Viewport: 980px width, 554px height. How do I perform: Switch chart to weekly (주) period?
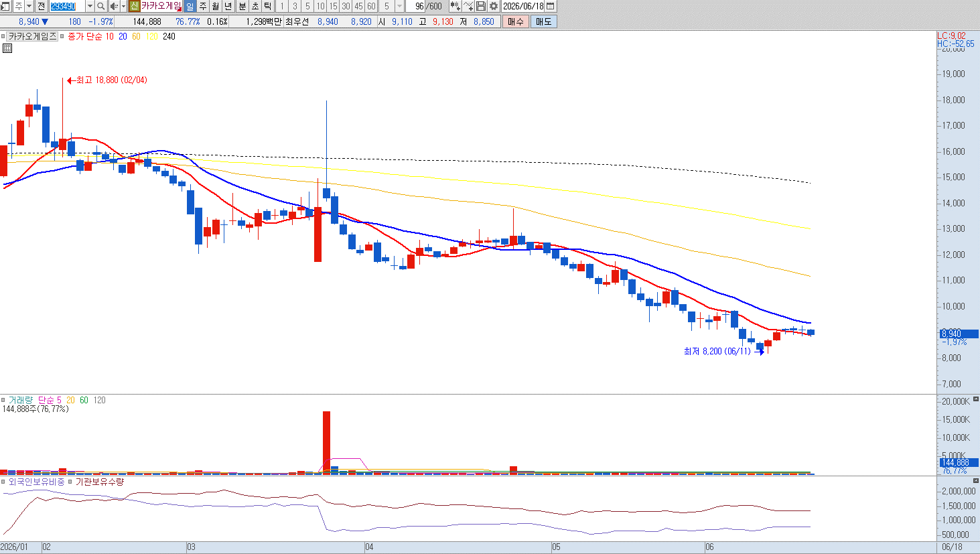tap(202, 6)
